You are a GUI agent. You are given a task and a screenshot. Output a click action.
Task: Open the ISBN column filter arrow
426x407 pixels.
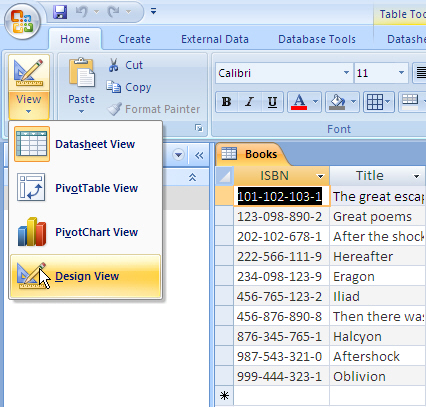tap(320, 176)
